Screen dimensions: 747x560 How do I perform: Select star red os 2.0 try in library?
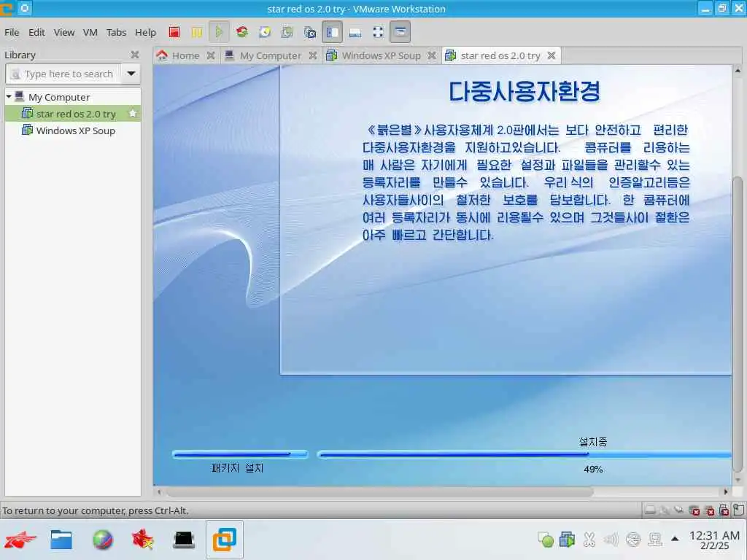(x=73, y=114)
